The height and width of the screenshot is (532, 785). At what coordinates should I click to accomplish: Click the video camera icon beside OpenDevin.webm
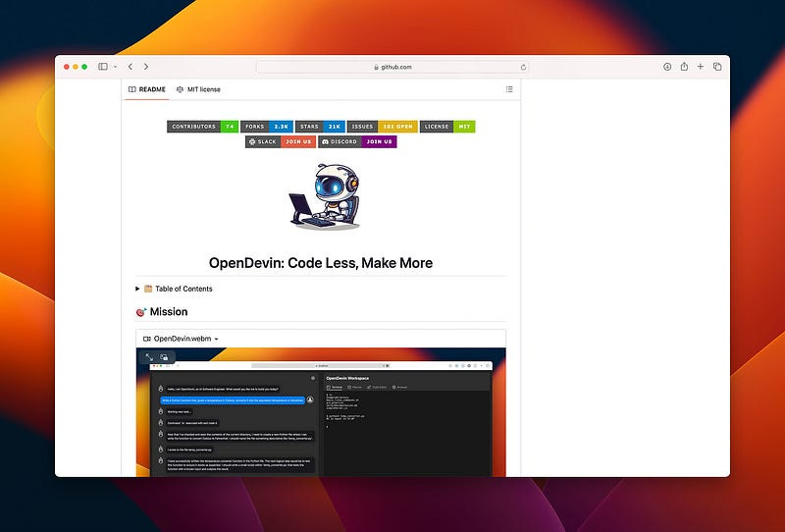(146, 340)
